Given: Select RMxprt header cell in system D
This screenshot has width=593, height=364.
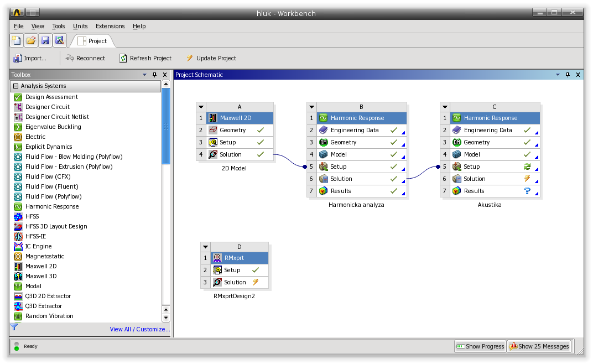Looking at the screenshot, I should 240,258.
